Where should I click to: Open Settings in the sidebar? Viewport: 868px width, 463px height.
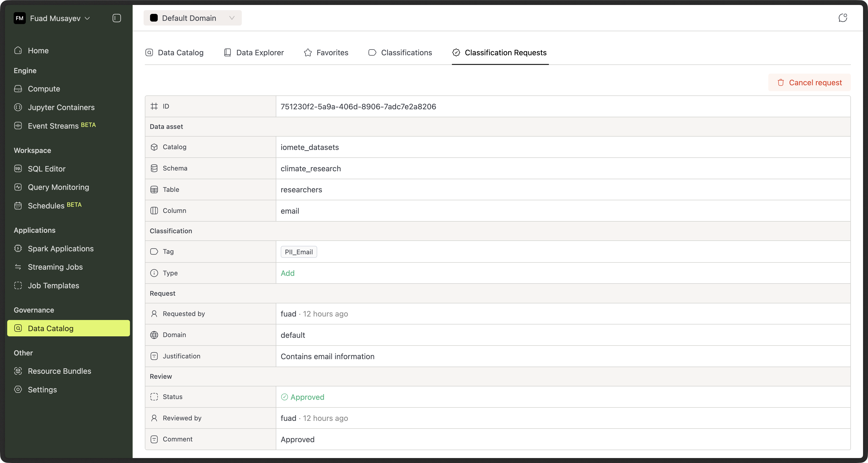tap(42, 390)
